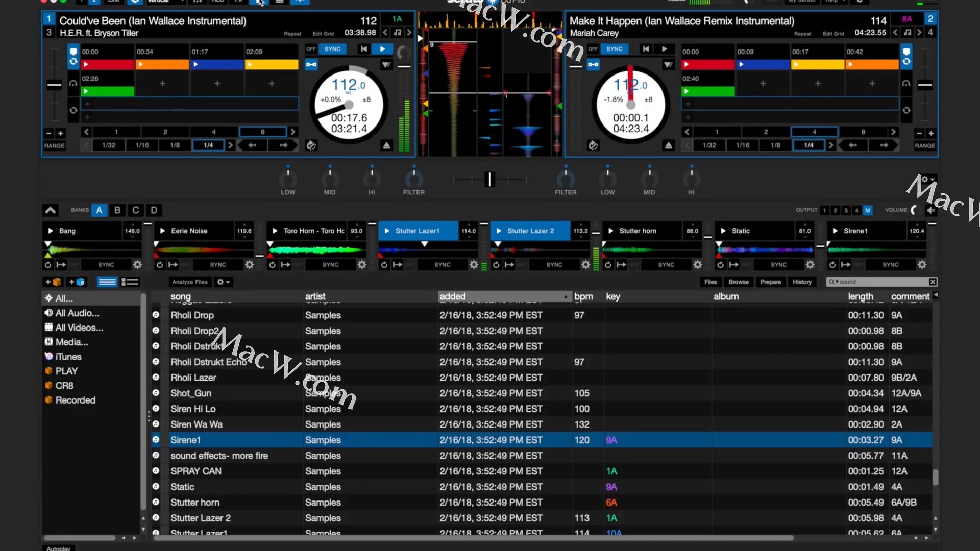Viewport: 980px width, 551px height.
Task: Show smaller loop sizes on deck 2
Action: [x=687, y=132]
